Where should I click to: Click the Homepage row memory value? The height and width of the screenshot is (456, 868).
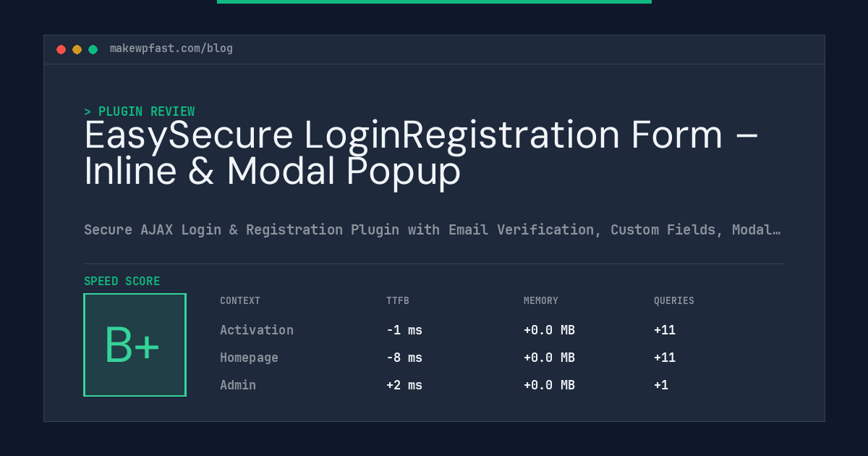549,358
